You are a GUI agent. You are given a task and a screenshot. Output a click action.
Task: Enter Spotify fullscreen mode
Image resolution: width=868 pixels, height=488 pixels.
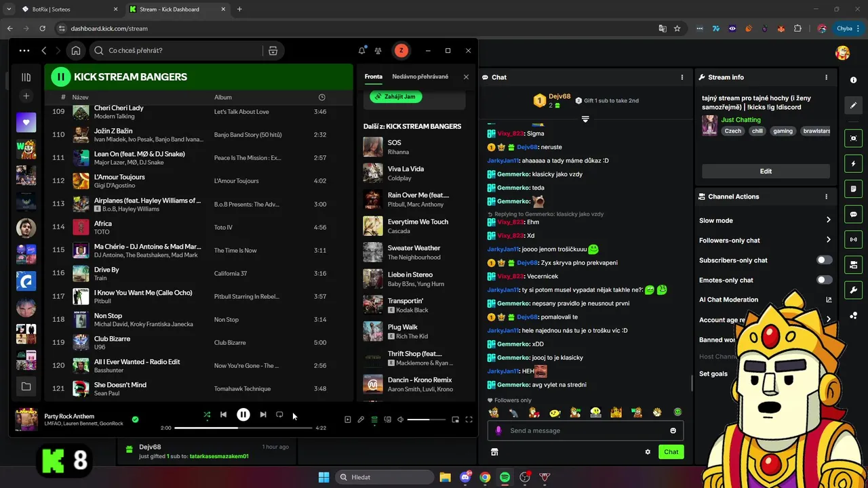click(469, 420)
